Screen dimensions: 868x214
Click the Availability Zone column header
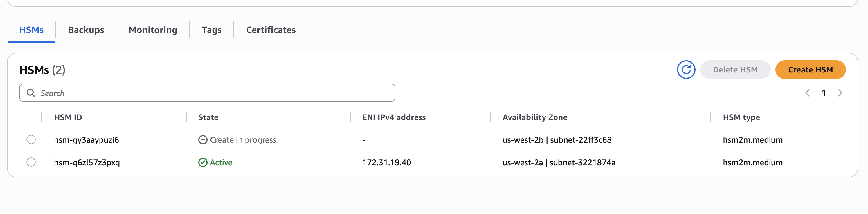pyautogui.click(x=535, y=117)
